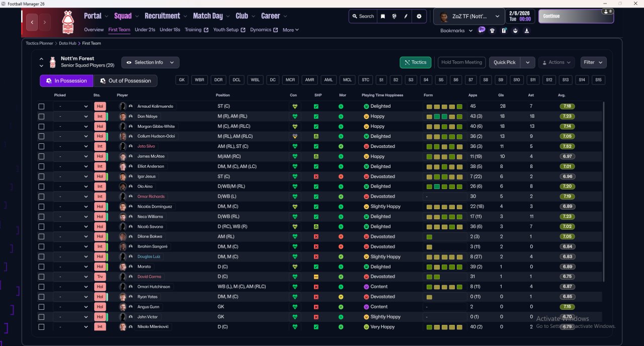The height and width of the screenshot is (346, 644).
Task: Expand the More submenu dropdown
Action: pos(291,30)
